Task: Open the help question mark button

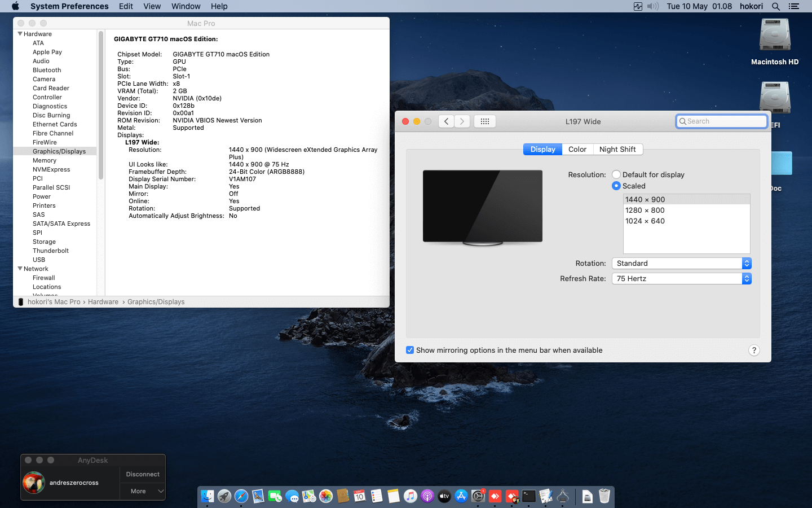Action: 754,351
